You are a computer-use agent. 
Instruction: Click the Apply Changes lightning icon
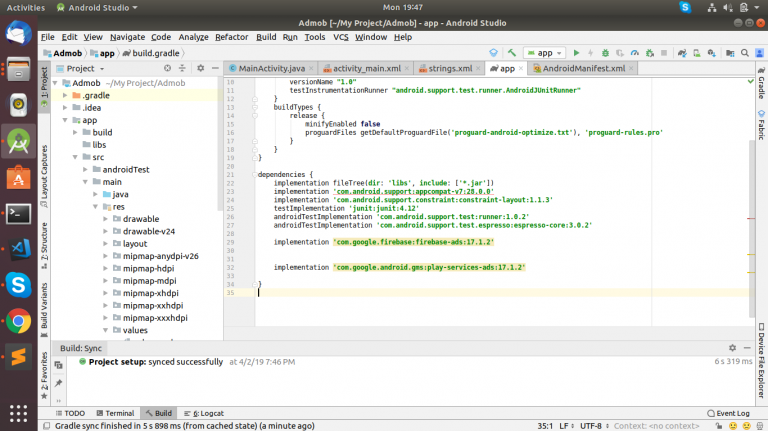point(591,53)
